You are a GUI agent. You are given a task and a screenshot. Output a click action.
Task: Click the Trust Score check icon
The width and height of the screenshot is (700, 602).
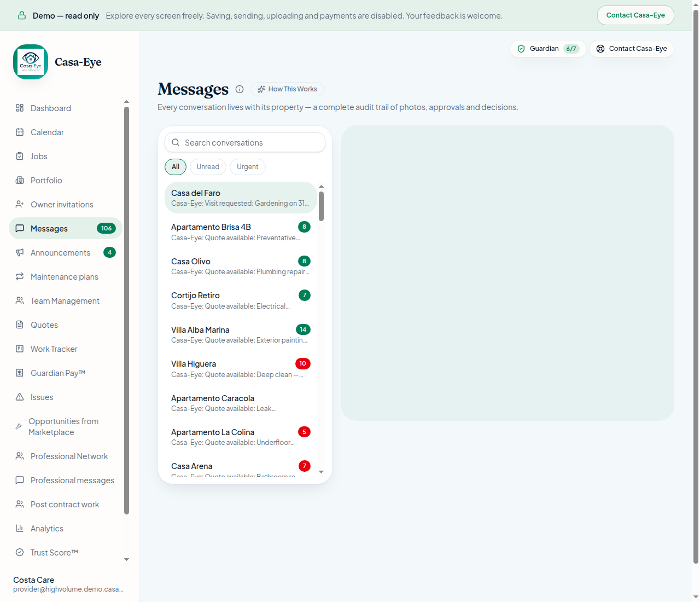(x=20, y=552)
